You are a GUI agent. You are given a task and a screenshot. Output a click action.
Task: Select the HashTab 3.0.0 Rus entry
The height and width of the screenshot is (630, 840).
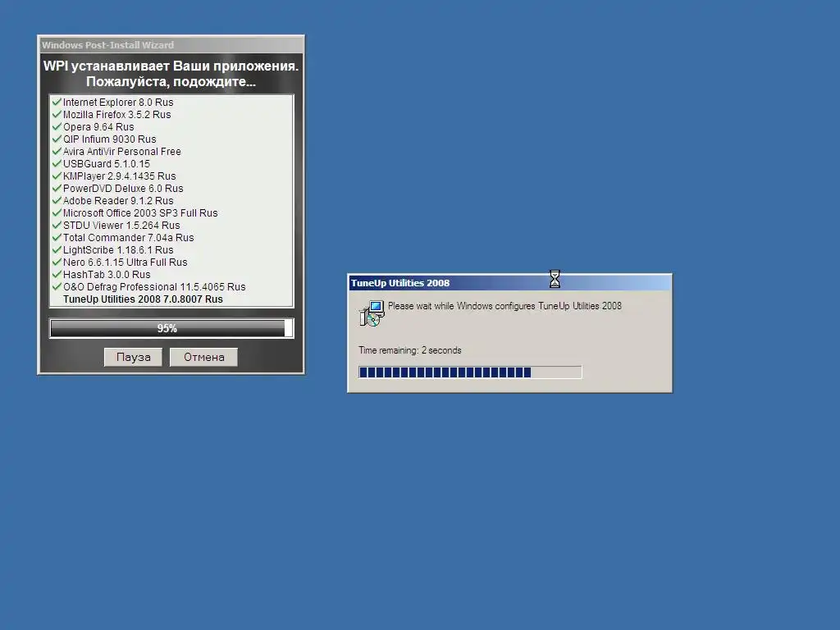[107, 275]
